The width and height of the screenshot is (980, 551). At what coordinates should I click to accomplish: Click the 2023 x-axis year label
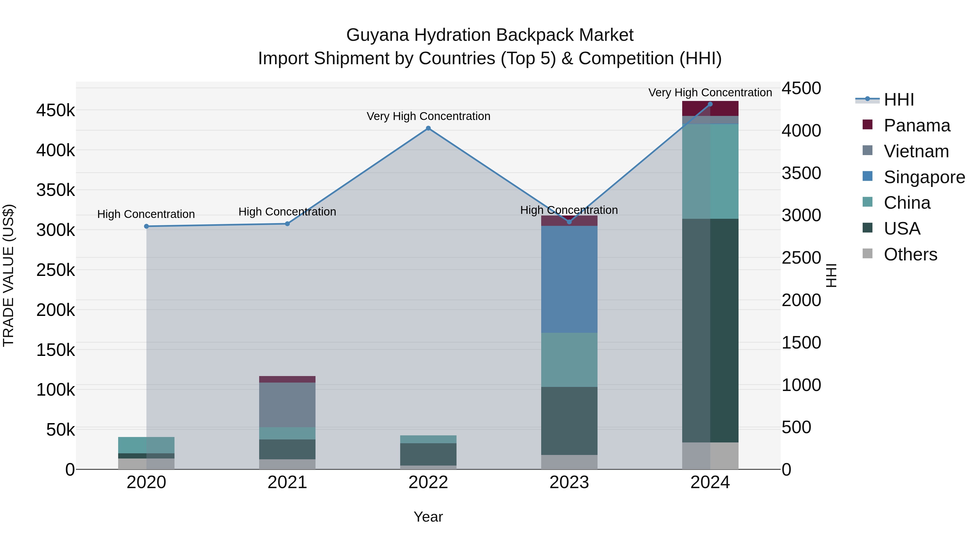[x=569, y=482]
